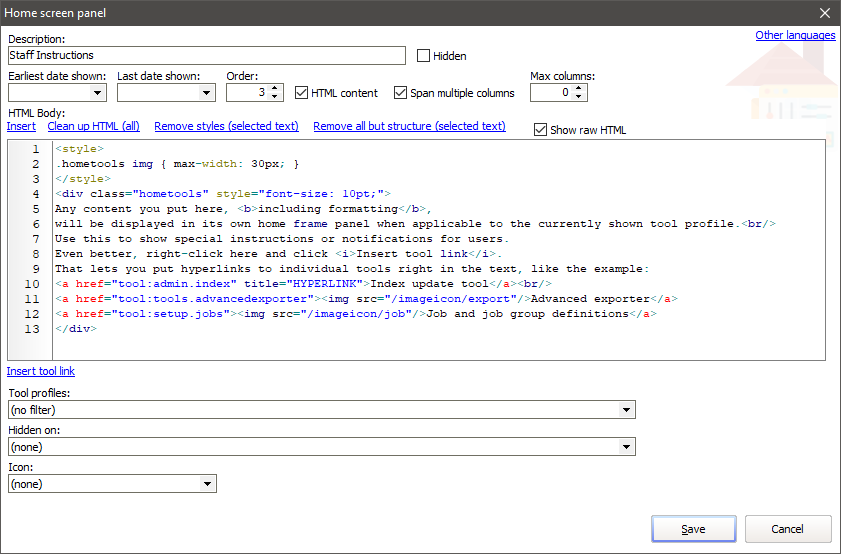This screenshot has width=841, height=554.
Task: Save the home screen panel
Action: [694, 529]
